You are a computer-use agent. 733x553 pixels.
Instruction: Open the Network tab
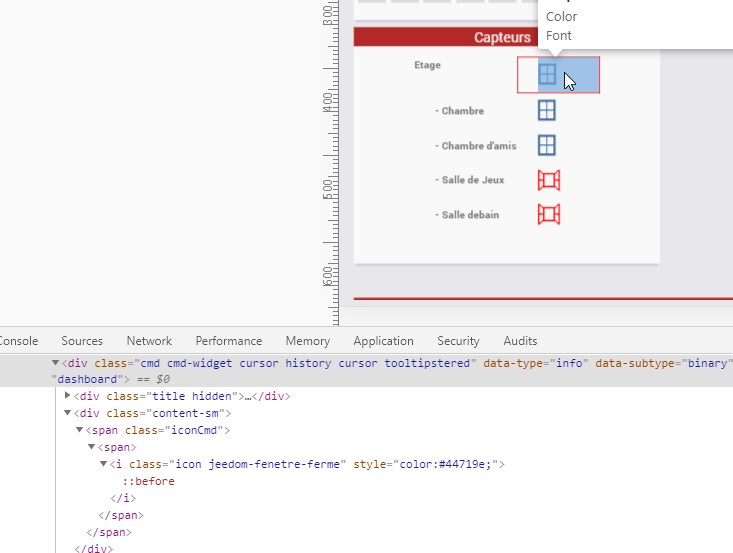tap(149, 341)
